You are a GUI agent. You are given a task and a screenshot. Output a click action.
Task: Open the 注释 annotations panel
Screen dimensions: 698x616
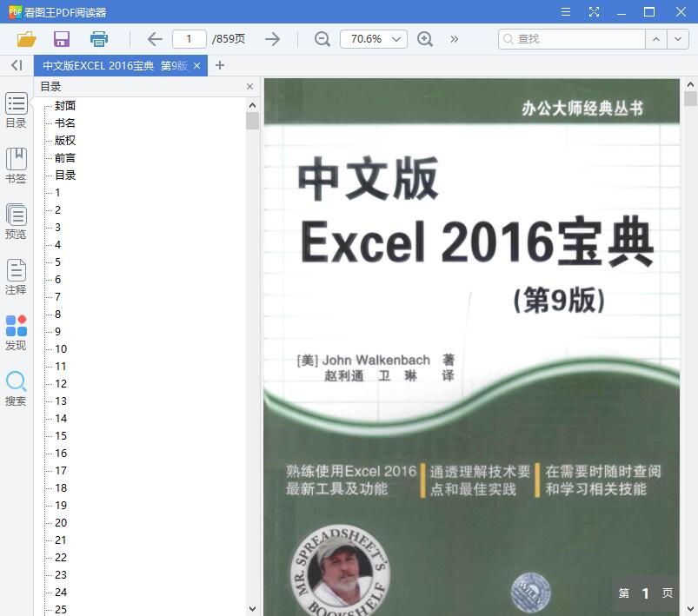click(16, 277)
